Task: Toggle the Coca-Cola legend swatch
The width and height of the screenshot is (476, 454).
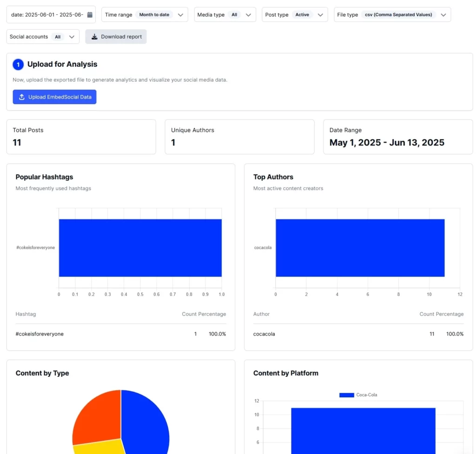Action: click(347, 395)
